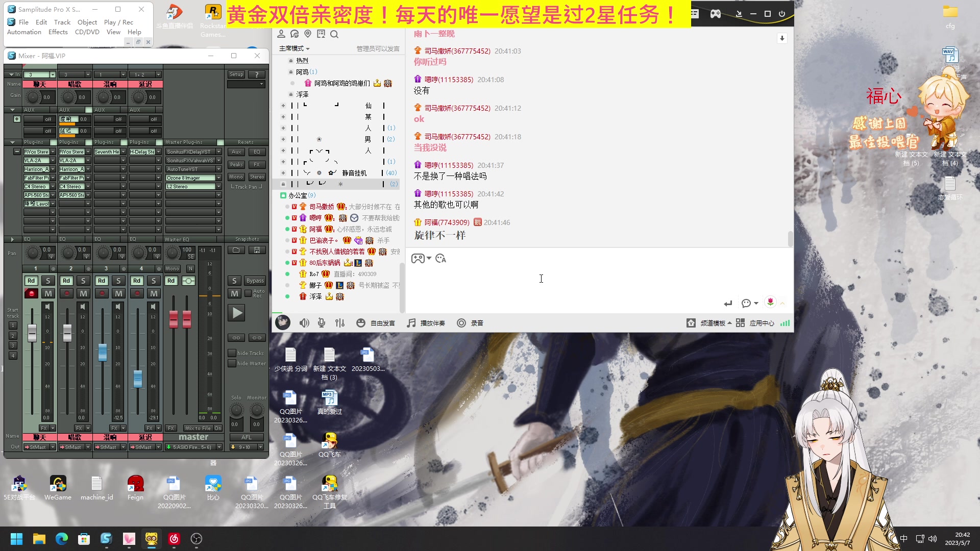Open the Play / Rec menu
The image size is (980, 551).
pos(118,22)
